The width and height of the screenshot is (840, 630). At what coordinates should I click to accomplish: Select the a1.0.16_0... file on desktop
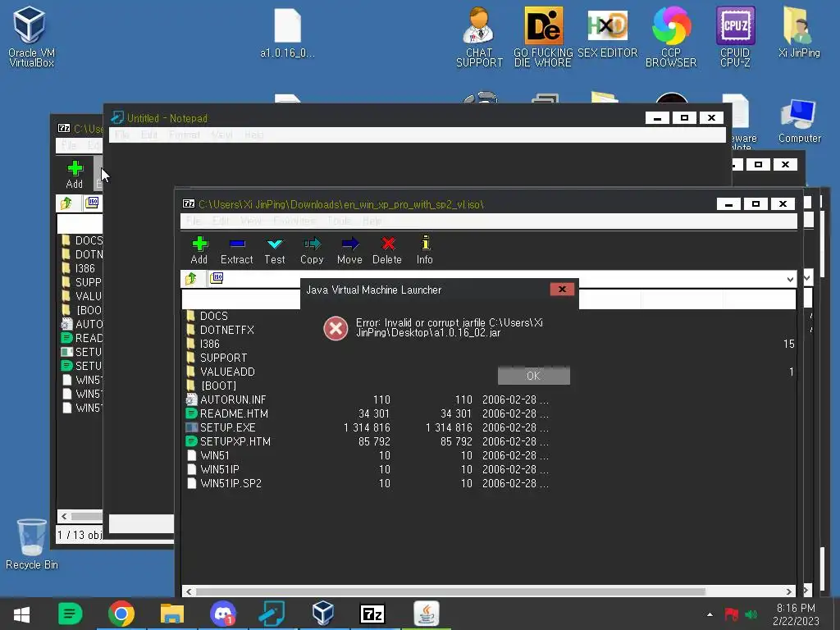[287, 33]
